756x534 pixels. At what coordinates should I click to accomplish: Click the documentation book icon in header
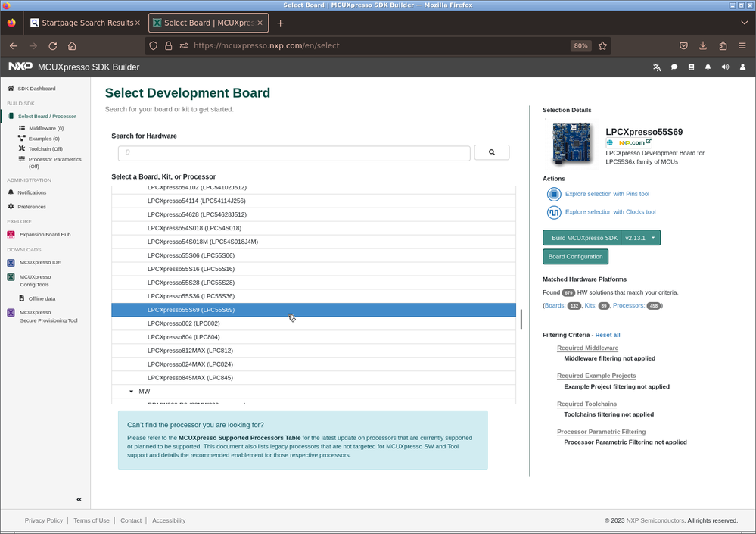pos(691,67)
